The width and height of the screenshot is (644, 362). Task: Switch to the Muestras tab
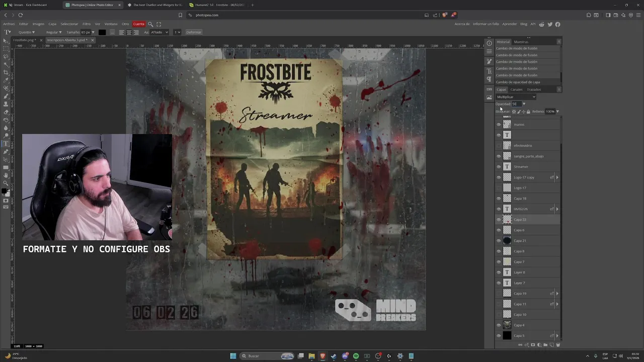coord(521,42)
